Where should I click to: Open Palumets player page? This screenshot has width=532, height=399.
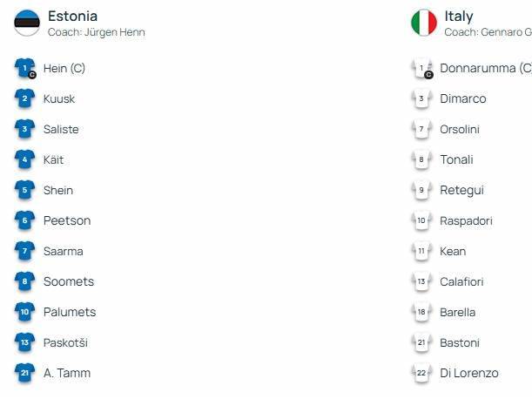tap(70, 312)
